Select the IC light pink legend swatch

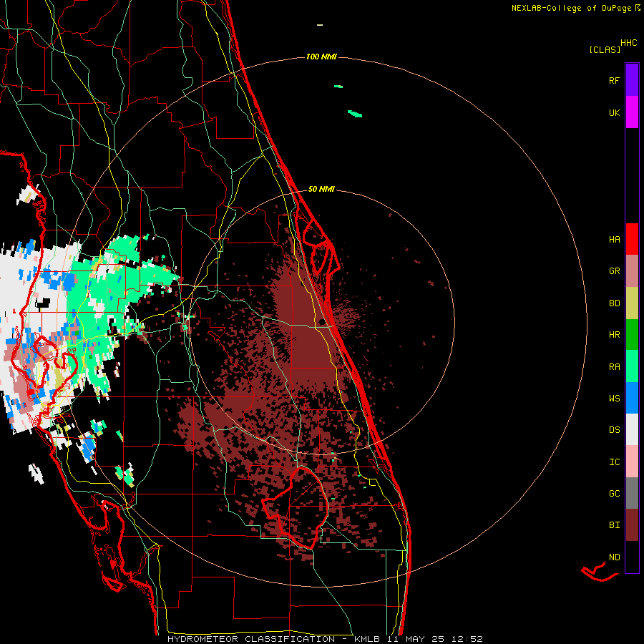(632, 462)
